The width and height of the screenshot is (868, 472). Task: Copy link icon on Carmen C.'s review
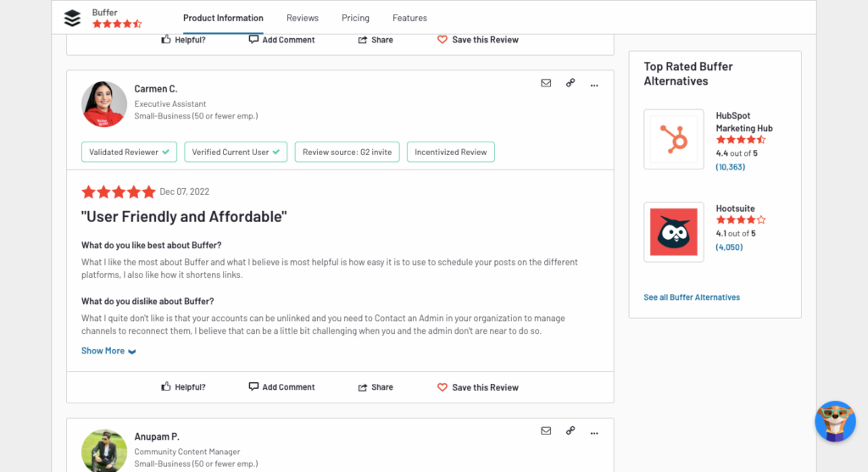[570, 83]
